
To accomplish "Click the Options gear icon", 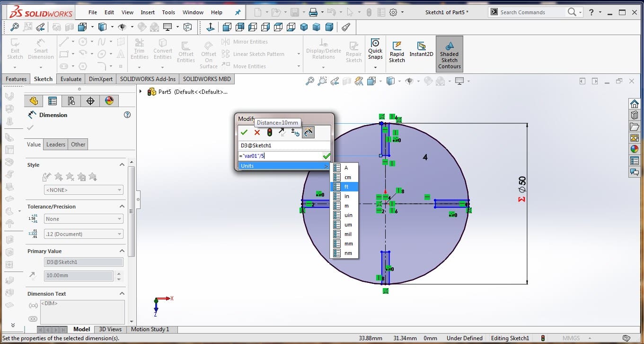I will pos(393,12).
